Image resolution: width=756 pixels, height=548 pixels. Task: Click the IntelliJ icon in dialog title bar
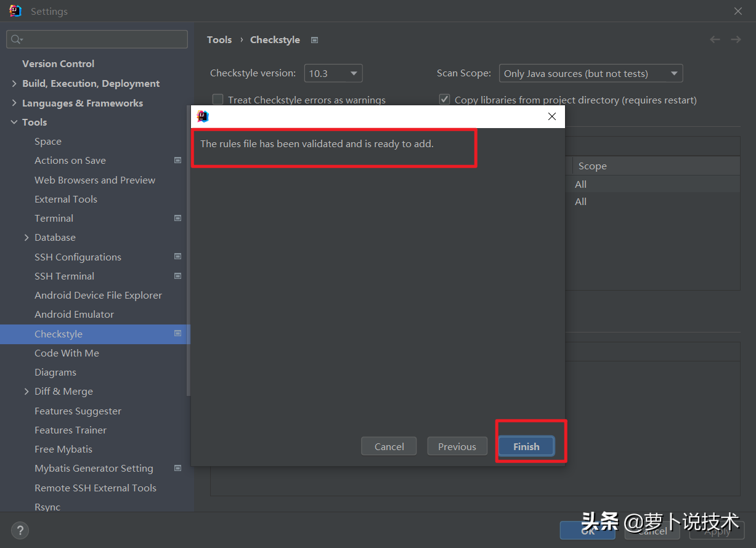(x=203, y=116)
